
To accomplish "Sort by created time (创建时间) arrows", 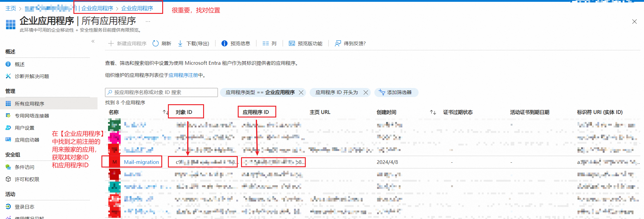I will pos(433,112).
